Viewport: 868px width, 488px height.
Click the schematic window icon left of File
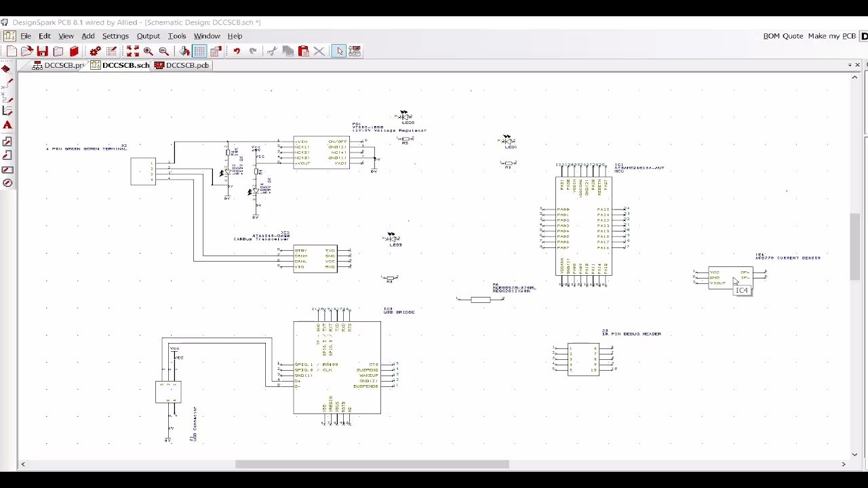[9, 36]
